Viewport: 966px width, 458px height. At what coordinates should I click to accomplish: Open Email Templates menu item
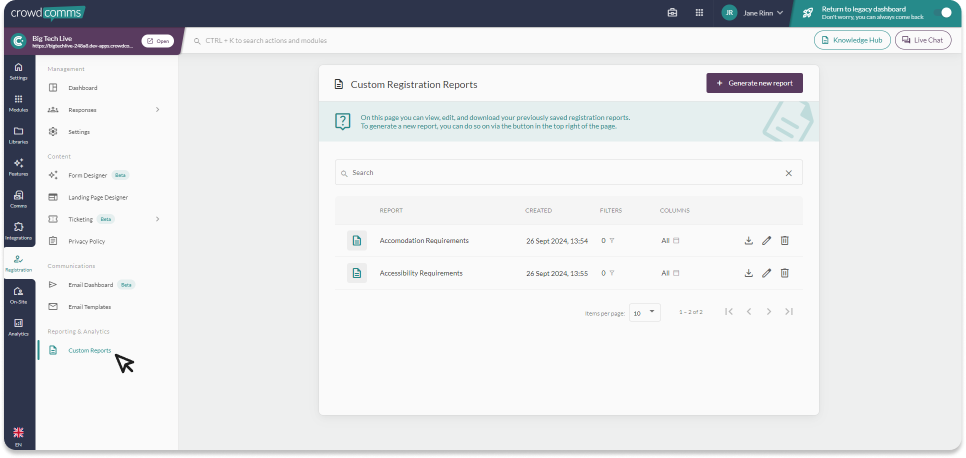point(89,307)
